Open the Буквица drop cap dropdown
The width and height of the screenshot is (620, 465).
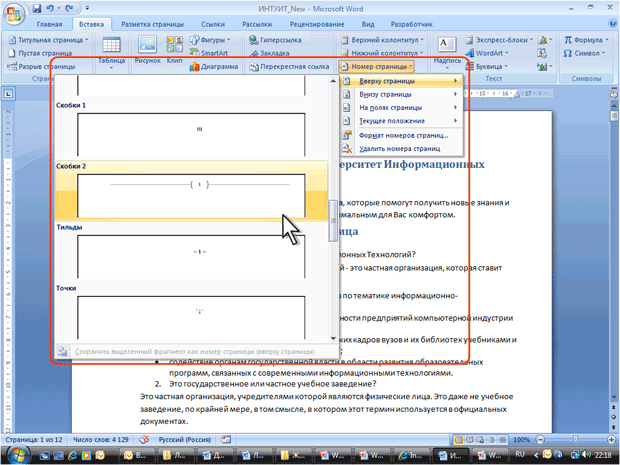(486, 66)
